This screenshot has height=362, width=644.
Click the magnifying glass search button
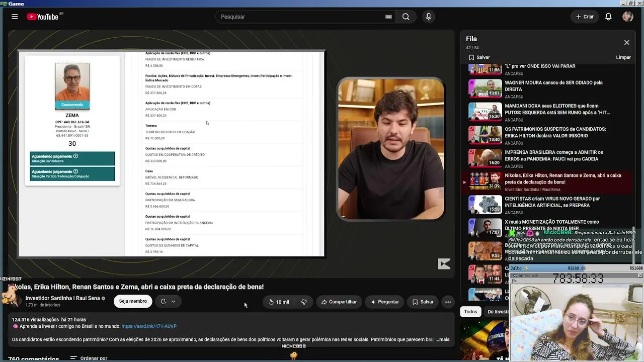(x=406, y=17)
